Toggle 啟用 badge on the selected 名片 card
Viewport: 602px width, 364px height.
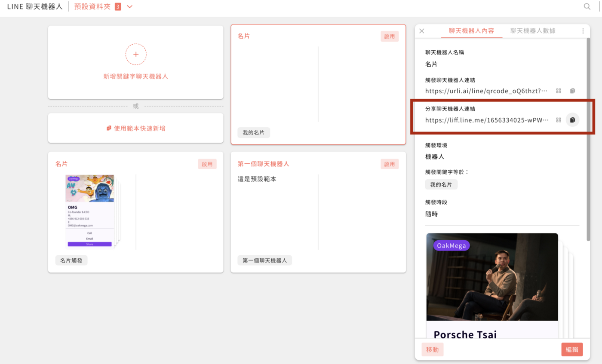[390, 37]
